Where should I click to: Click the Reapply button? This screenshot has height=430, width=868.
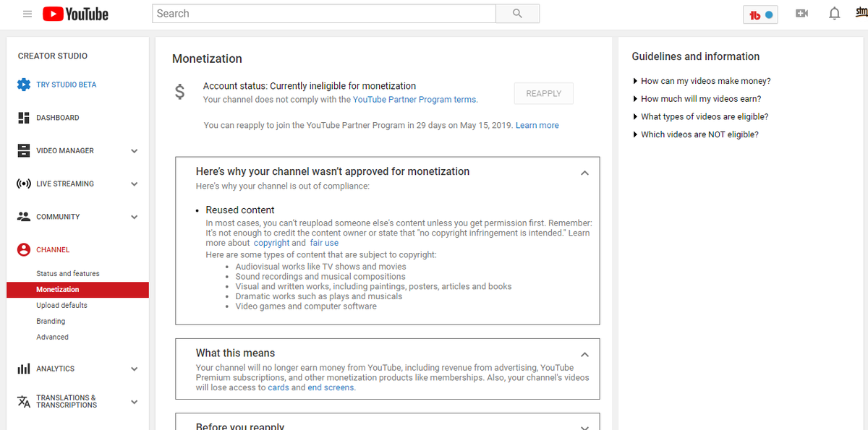click(x=544, y=94)
